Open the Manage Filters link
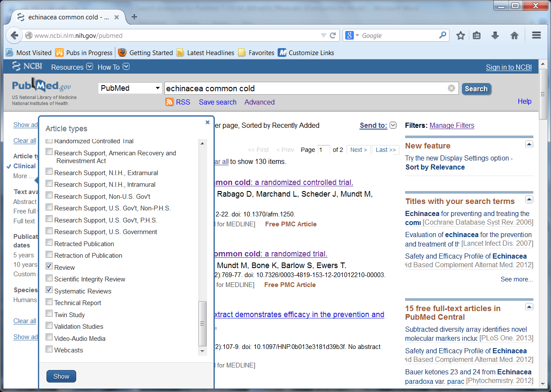The height and width of the screenshot is (392, 551). pos(452,125)
